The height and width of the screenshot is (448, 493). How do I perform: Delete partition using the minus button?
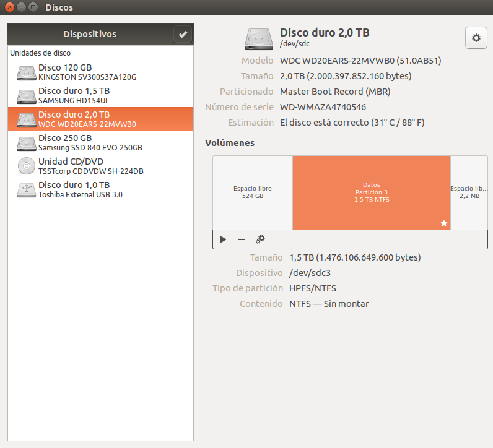(x=242, y=239)
